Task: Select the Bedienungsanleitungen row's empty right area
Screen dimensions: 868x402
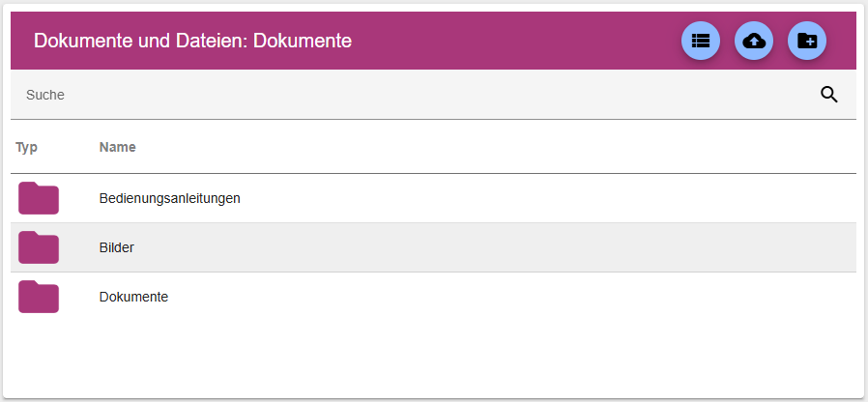Action: (x=580, y=198)
